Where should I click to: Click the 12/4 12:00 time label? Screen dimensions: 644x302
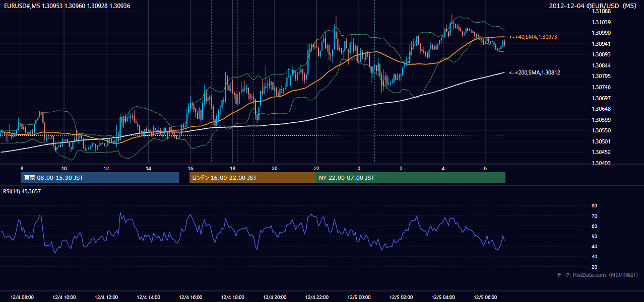point(106,297)
